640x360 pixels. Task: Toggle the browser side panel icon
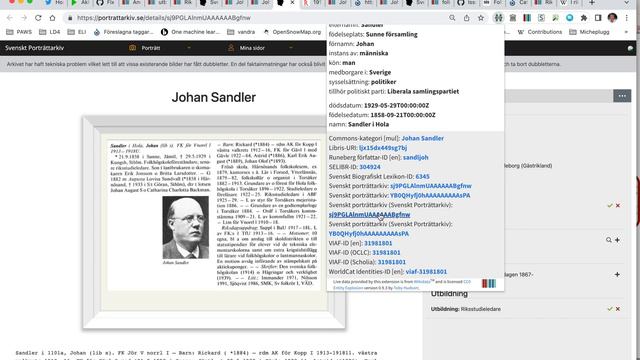click(598, 18)
